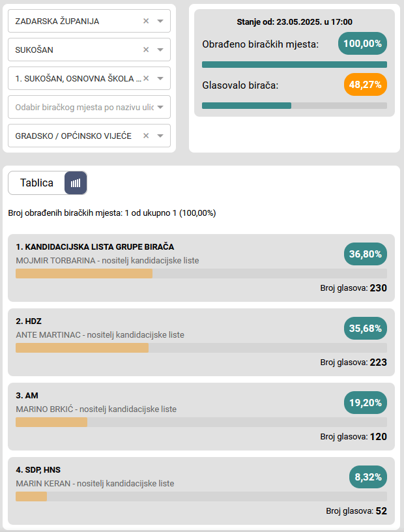Select the Tablica view option
The height and width of the screenshot is (532, 404).
click(37, 183)
